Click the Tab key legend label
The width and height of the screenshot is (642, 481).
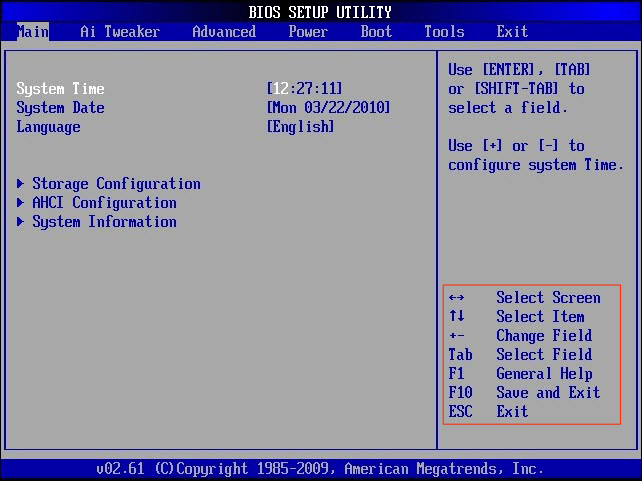pos(461,355)
